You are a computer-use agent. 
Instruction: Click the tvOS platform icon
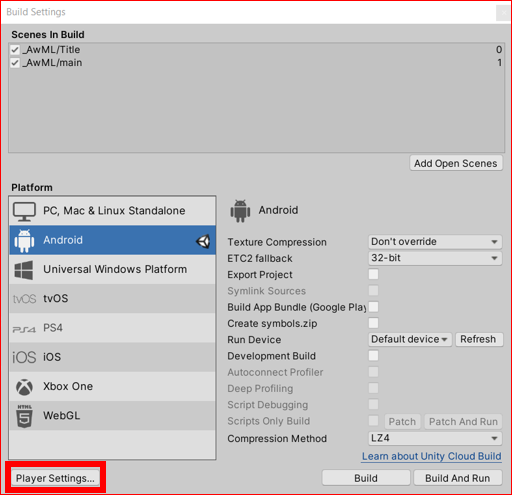(24, 299)
